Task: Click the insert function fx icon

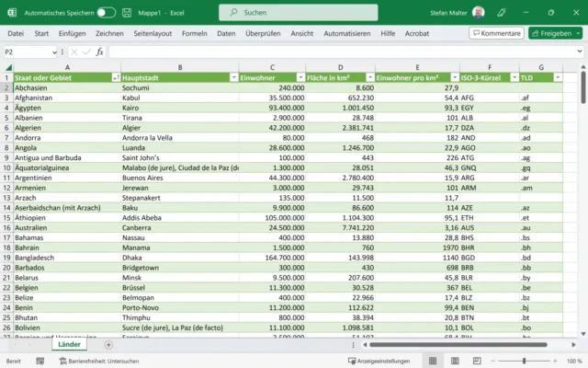Action: 100,52
